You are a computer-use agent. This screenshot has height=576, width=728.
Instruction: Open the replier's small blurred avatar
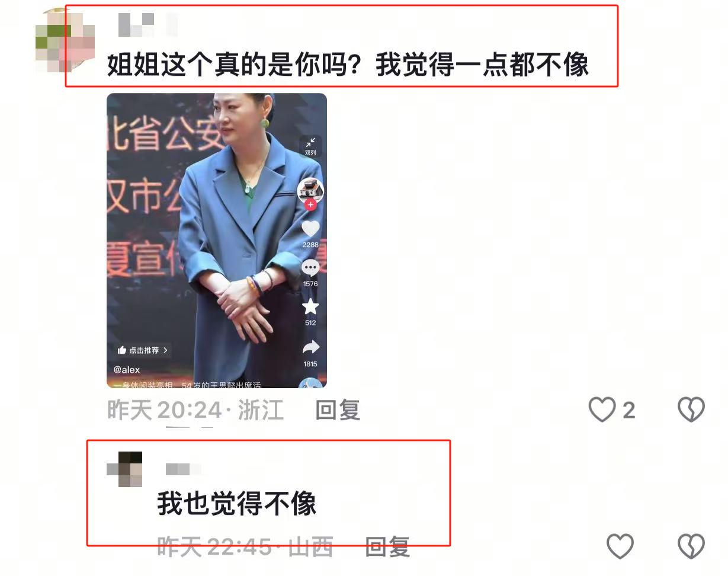pos(124,469)
